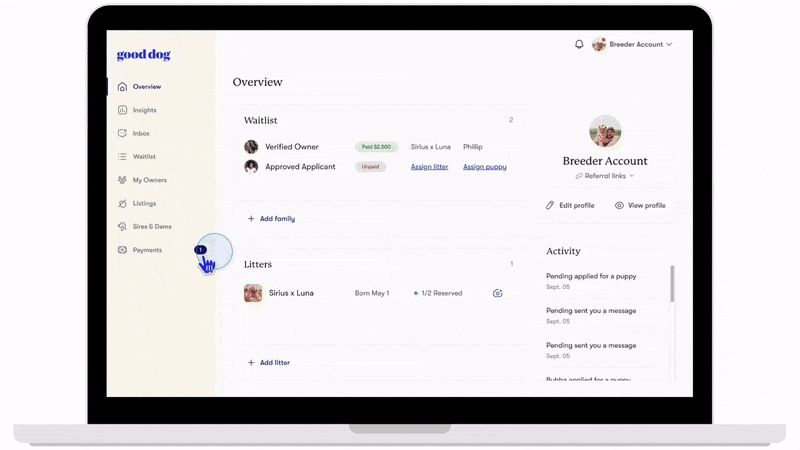Image resolution: width=800 pixels, height=450 pixels.
Task: Click the Listings tag icon
Action: pyautogui.click(x=122, y=203)
